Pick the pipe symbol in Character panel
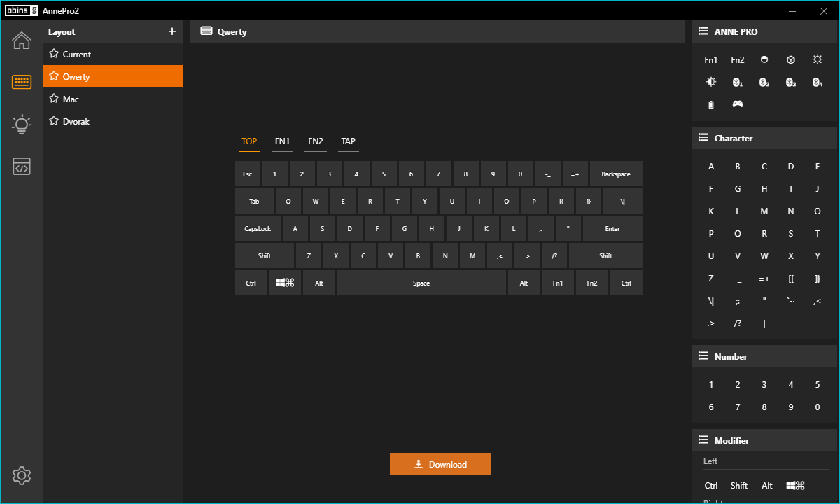Screen dimensions: 840x504 [764, 323]
